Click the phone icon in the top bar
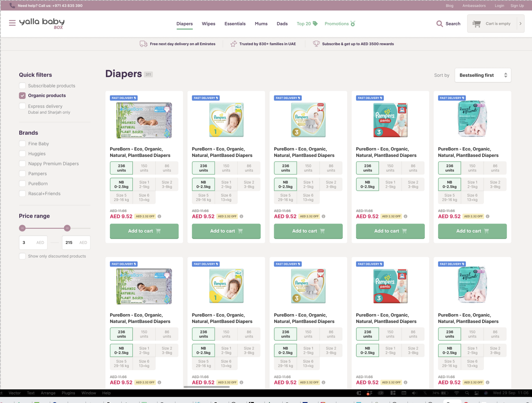532x403 pixels. [12, 5]
